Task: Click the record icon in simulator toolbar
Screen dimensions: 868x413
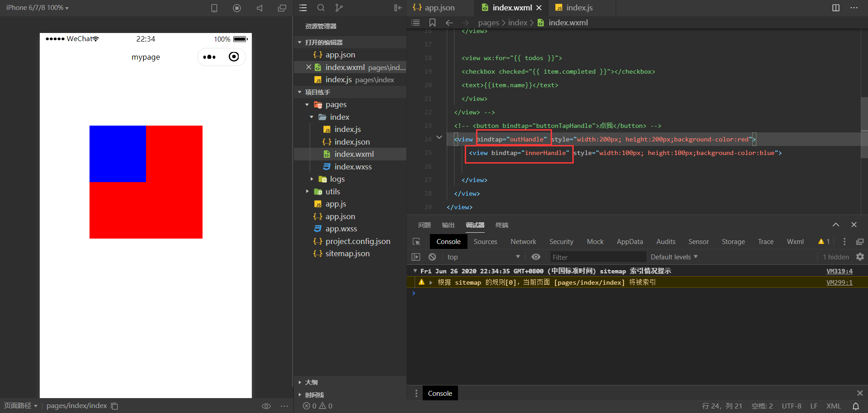Action: (x=237, y=8)
